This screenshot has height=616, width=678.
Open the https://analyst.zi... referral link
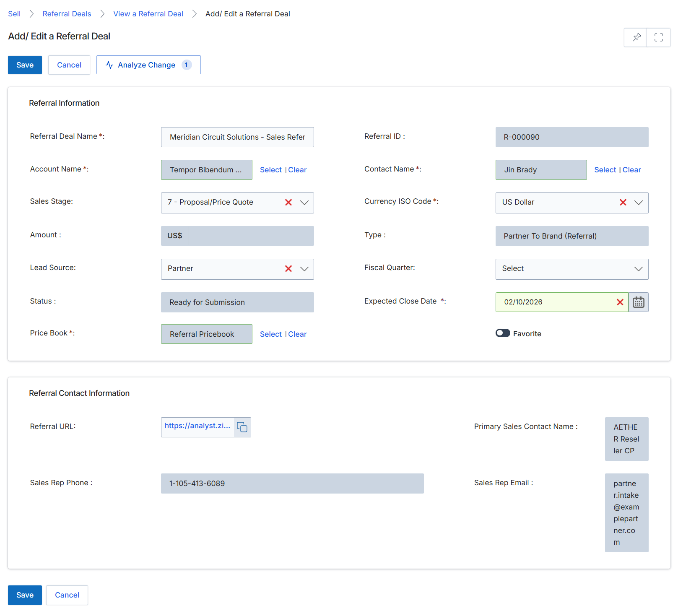tap(197, 426)
